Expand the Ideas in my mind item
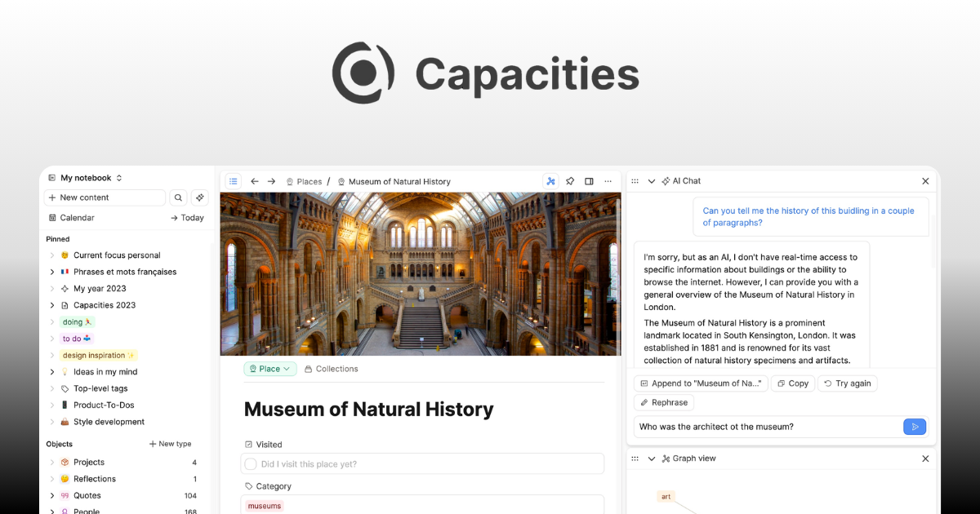 [52, 372]
